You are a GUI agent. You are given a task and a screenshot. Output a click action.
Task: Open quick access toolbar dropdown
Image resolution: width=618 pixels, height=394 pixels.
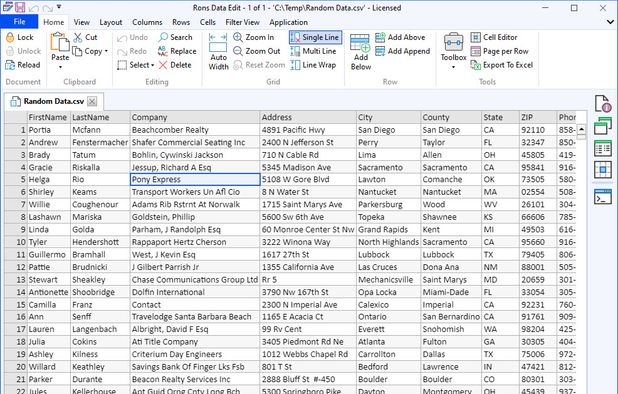click(59, 7)
